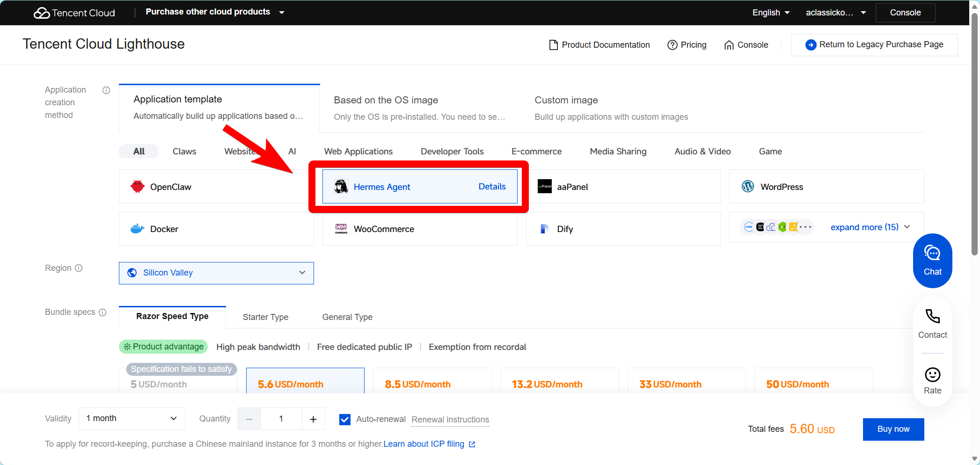Click the Contact phone icon
The height and width of the screenshot is (465, 980).
coord(932,317)
